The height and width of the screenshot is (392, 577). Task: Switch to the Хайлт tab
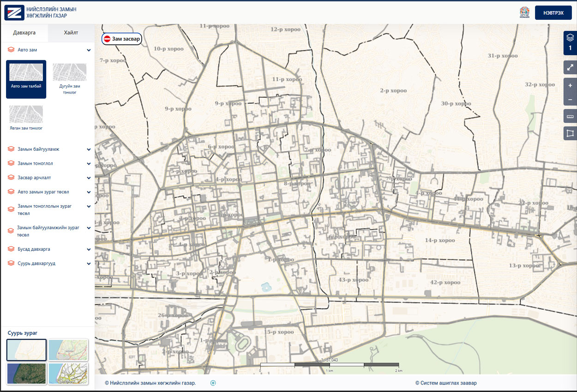(x=71, y=33)
